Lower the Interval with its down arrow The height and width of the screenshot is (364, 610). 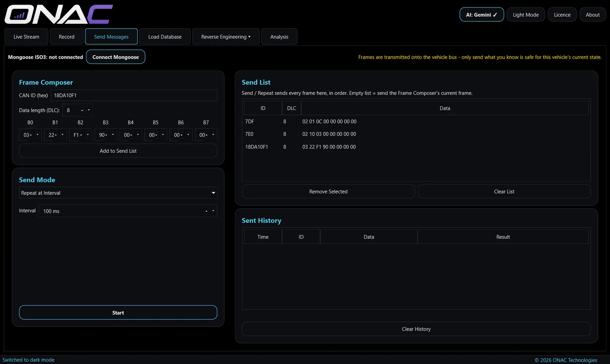point(213,211)
